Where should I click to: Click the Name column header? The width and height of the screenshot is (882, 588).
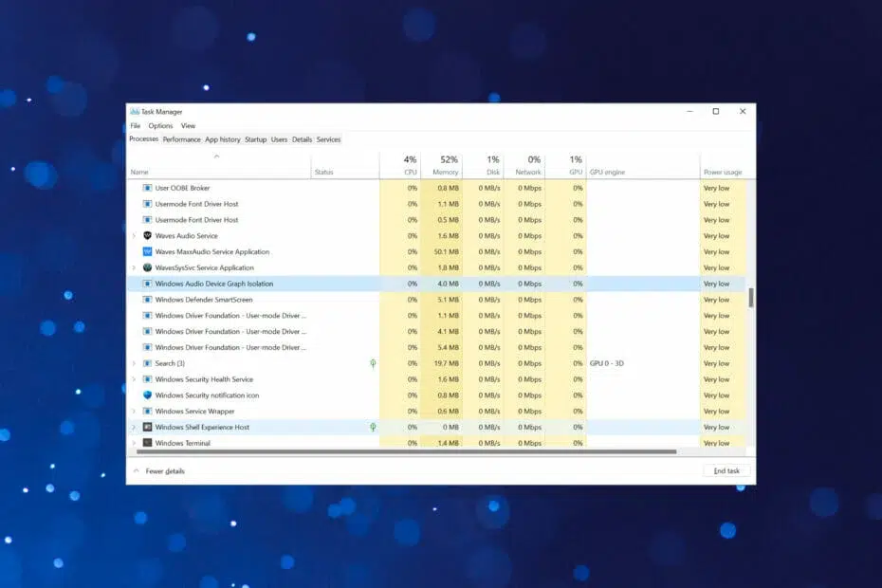coord(219,165)
